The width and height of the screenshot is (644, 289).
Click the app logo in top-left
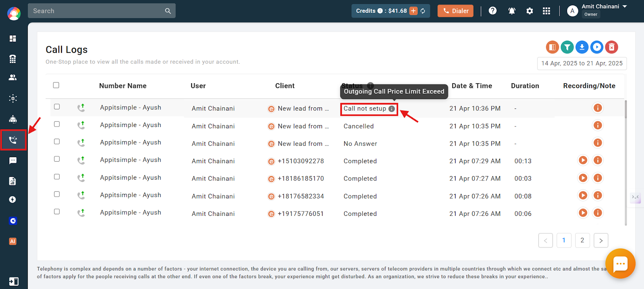pos(14,14)
